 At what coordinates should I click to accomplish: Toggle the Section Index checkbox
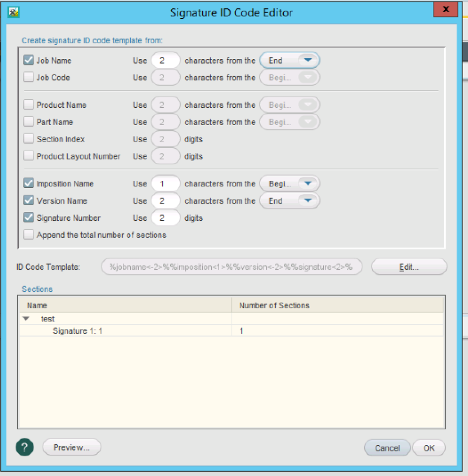tap(28, 139)
